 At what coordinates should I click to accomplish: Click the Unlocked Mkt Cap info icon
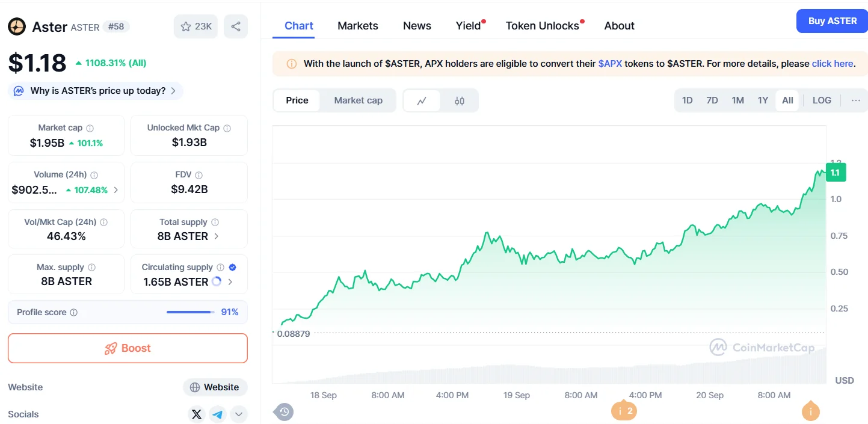(x=227, y=128)
